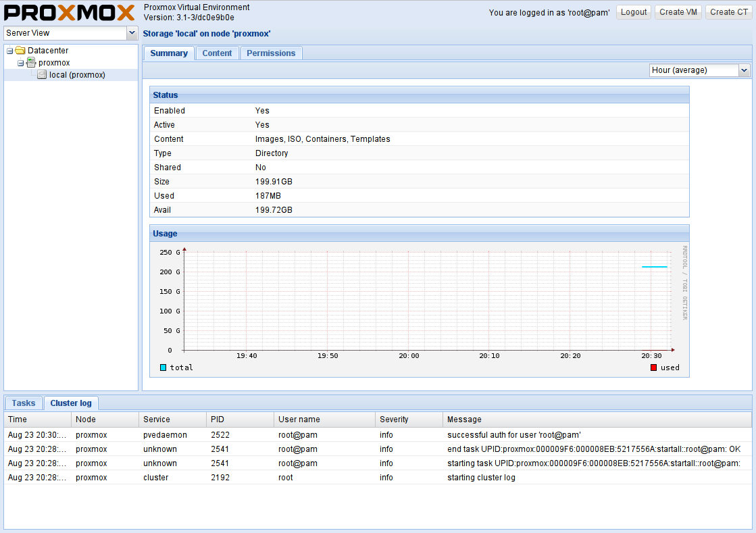Click the Hour (average) combo text field
This screenshot has height=533, width=756.
[x=694, y=70]
